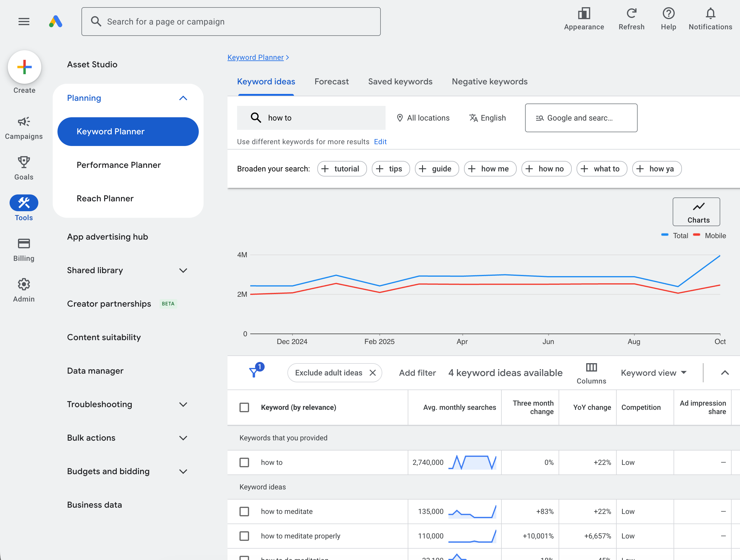
Task: Check the select-all checkbox in table header
Action: pyautogui.click(x=244, y=407)
